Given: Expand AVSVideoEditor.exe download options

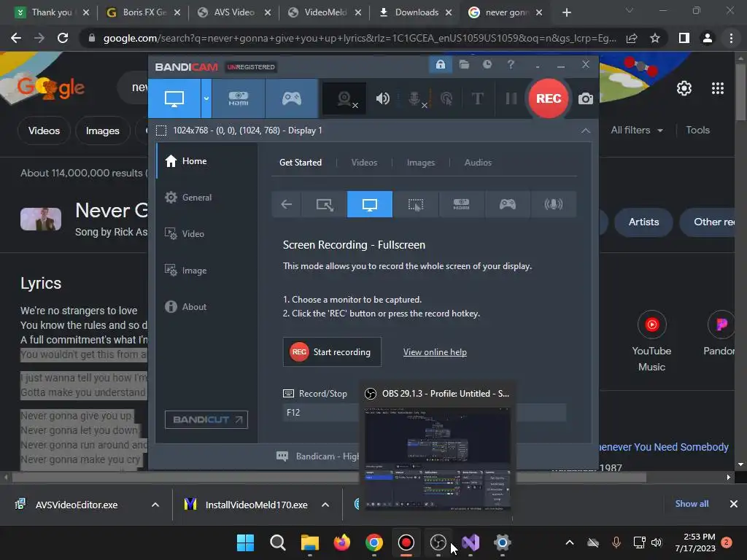Looking at the screenshot, I should pyautogui.click(x=155, y=505).
